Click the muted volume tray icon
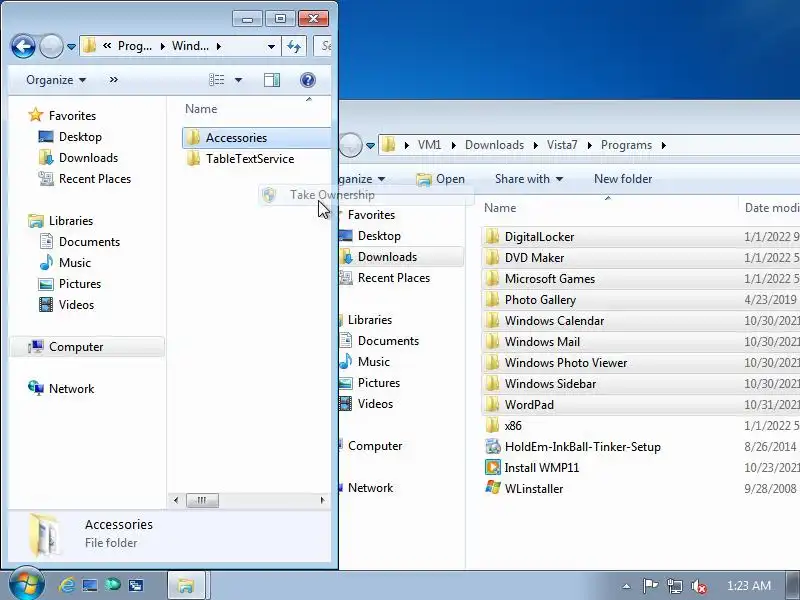 698,586
